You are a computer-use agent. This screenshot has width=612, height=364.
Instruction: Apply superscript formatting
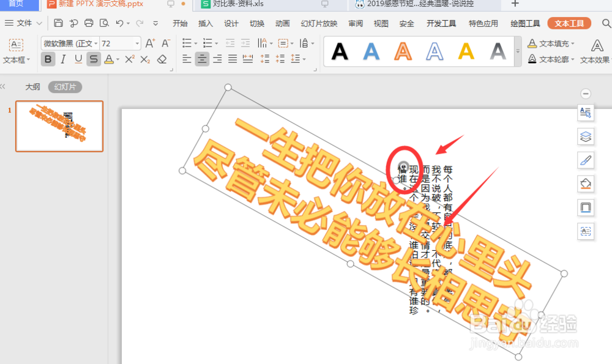pos(130,59)
